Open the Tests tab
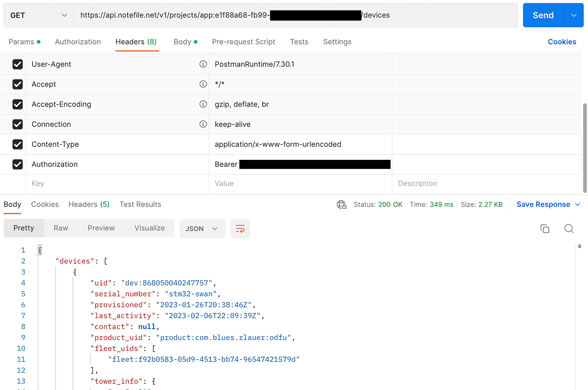This screenshot has width=588, height=390. (x=299, y=42)
